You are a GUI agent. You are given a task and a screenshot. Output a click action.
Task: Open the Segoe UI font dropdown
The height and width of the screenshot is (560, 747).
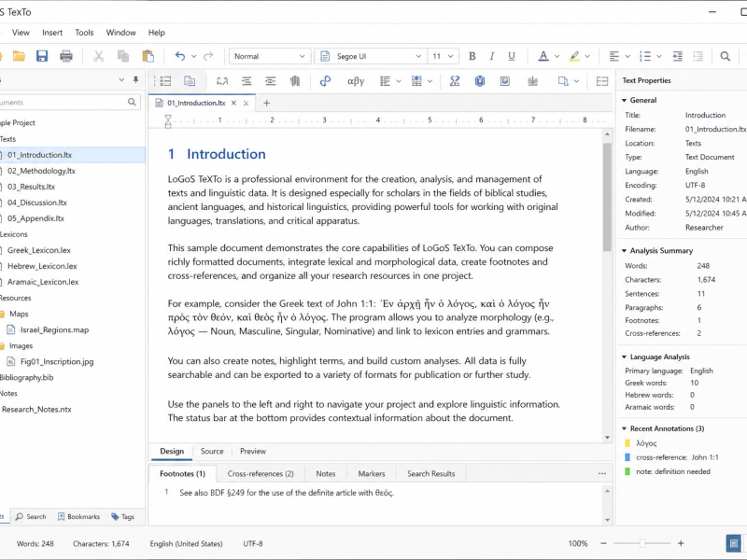click(x=371, y=56)
